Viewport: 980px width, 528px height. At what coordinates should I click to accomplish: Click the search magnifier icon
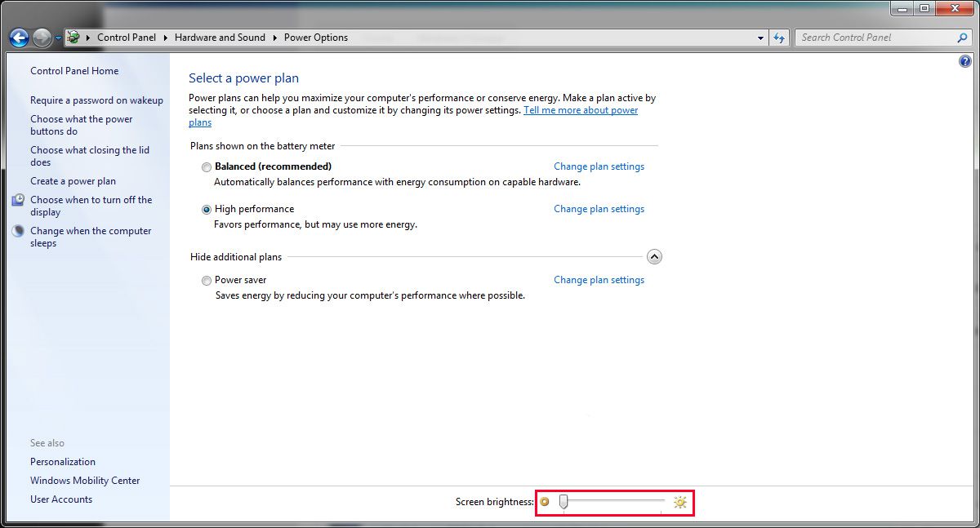(x=962, y=38)
